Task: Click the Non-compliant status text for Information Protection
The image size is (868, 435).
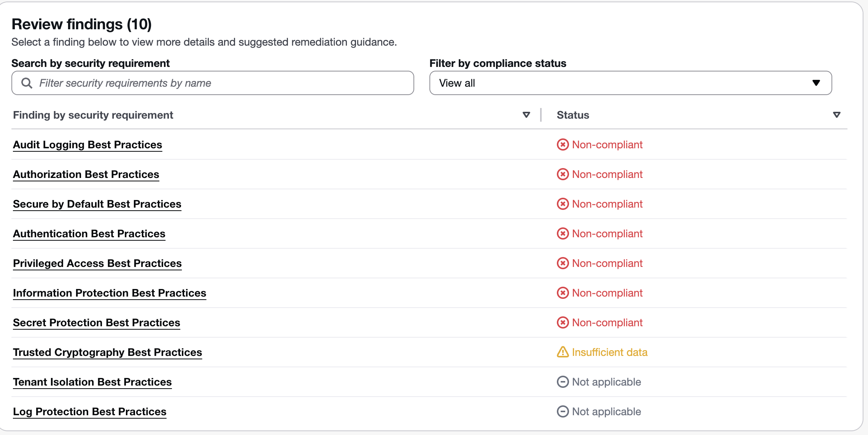Action: (607, 293)
